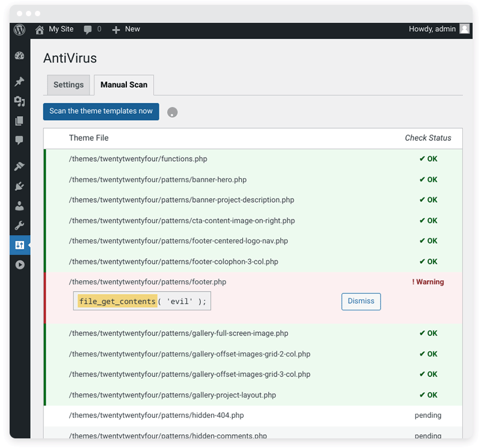Viewport: 481px width, 448px height.
Task: Open the admin user avatar
Action: tap(464, 29)
